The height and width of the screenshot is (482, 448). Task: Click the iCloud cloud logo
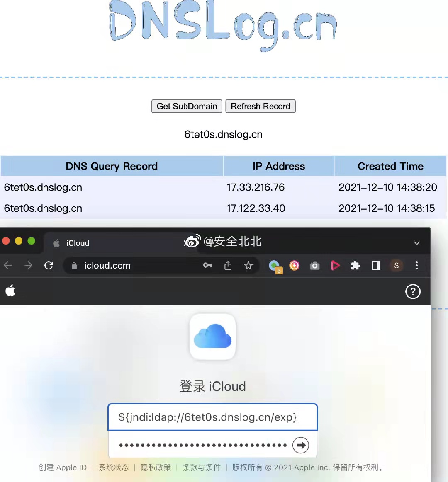tap(213, 336)
